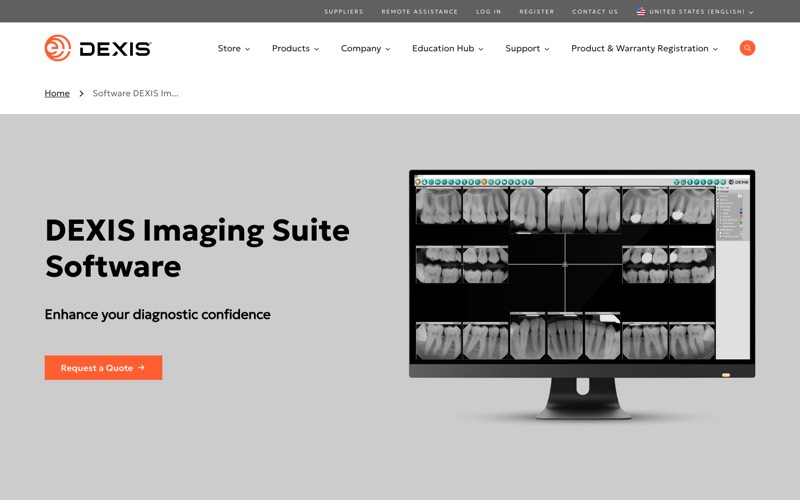Open the Remote Assistance link

419,11
